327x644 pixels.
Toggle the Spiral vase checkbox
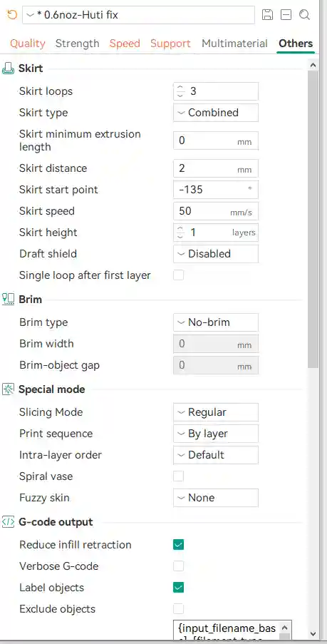point(179,476)
